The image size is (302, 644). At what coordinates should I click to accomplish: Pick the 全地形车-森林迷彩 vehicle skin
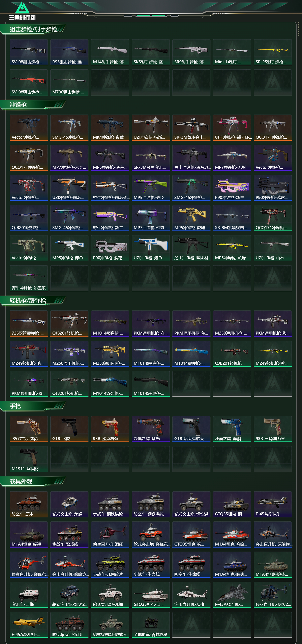[x=151, y=625]
